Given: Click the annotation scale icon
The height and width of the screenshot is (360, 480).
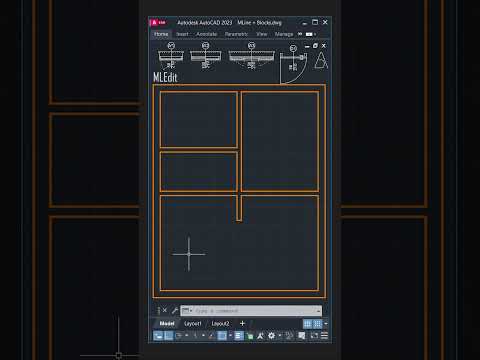Looking at the screenshot, I should pyautogui.click(x=260, y=336).
